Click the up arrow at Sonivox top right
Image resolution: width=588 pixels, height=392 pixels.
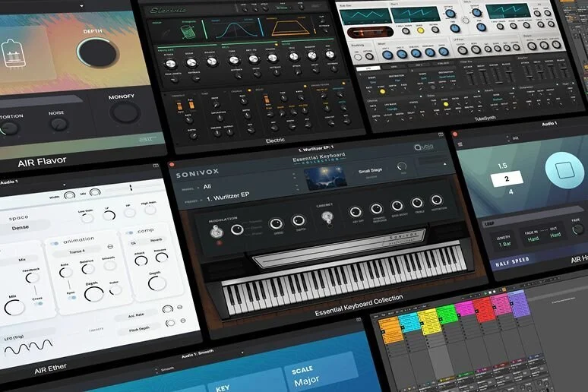point(445,164)
